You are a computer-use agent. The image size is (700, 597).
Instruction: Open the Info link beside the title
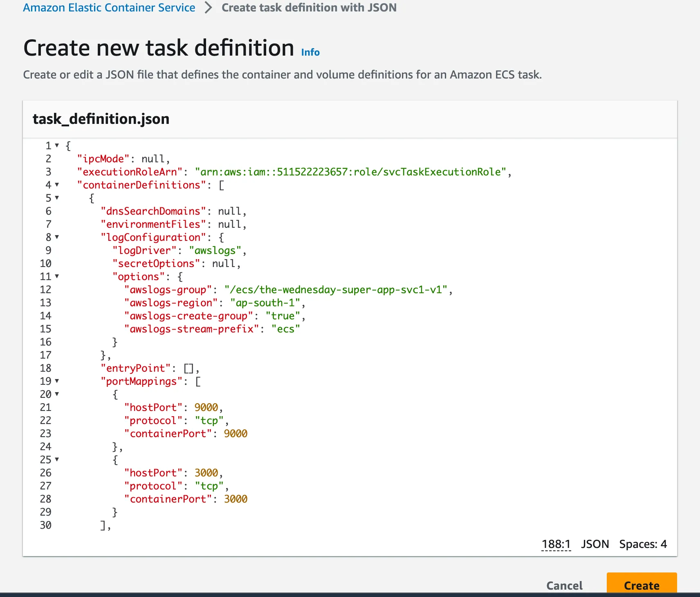pos(310,52)
